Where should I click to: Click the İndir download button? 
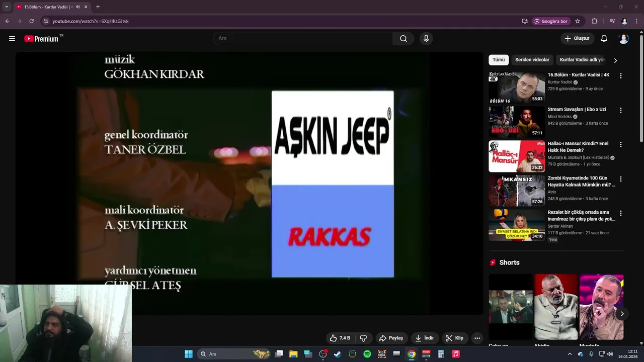(424, 338)
